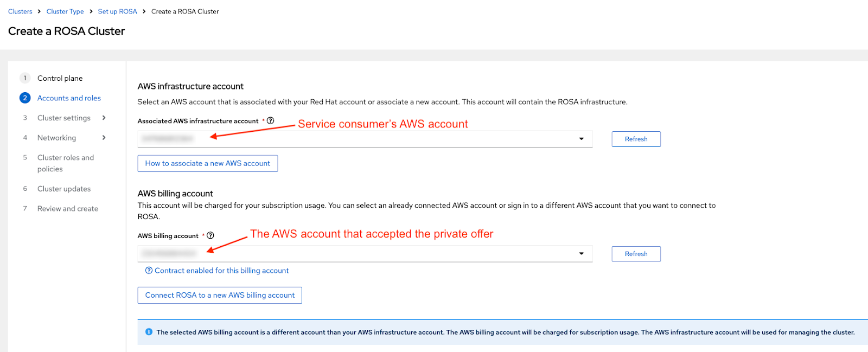Click the info icon in blue alert banner
This screenshot has width=868, height=352.
149,332
